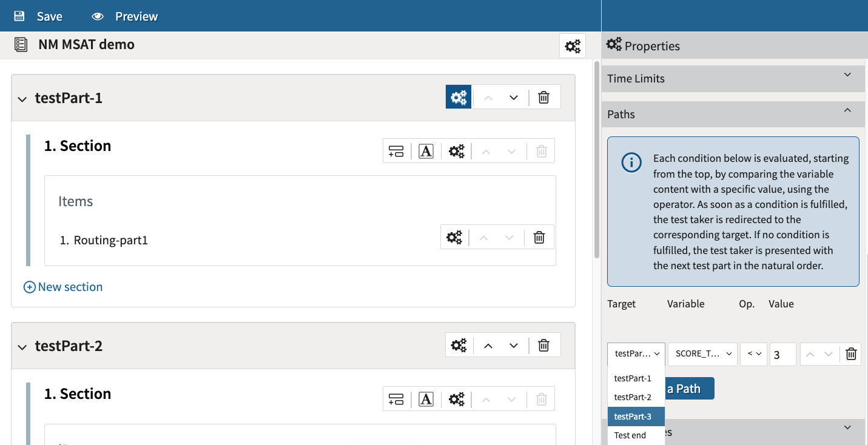Open test-level properties gear beside NM MSAT demo
Image resolution: width=868 pixels, height=445 pixels.
tap(573, 46)
